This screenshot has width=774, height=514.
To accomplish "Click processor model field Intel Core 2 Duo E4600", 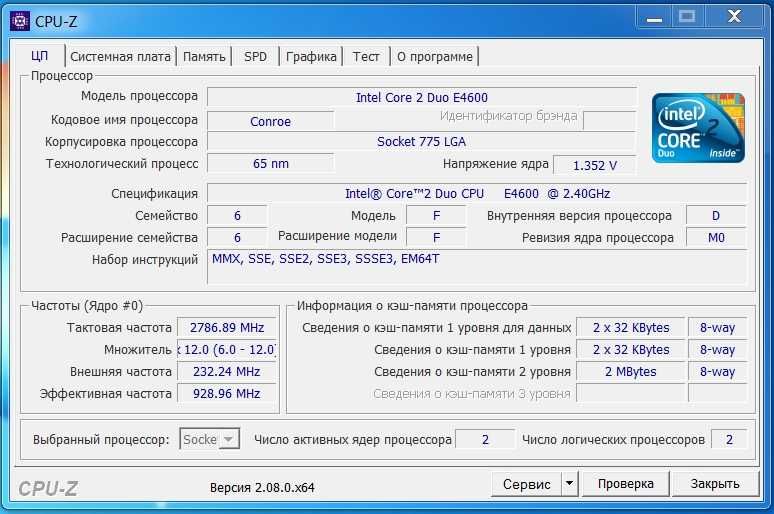I will (x=422, y=97).
